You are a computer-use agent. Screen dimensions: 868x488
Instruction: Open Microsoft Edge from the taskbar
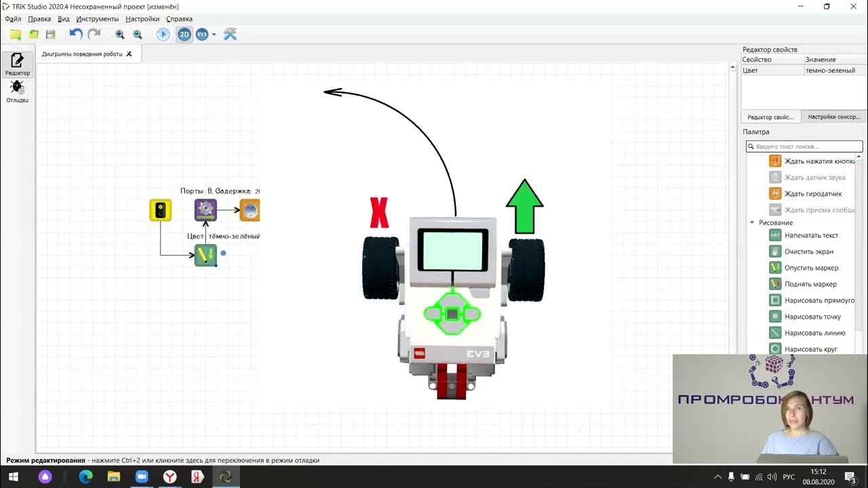point(85,477)
